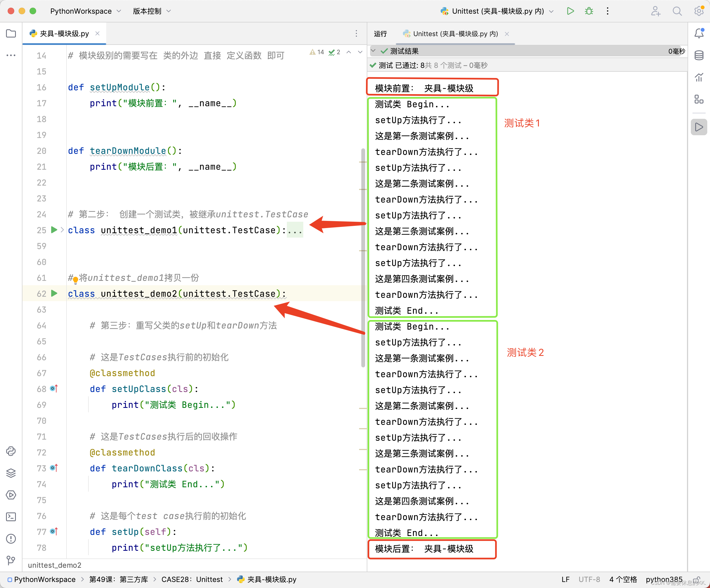Run the Unittest configuration with play button
Screen dimensions: 710x588
tap(570, 11)
